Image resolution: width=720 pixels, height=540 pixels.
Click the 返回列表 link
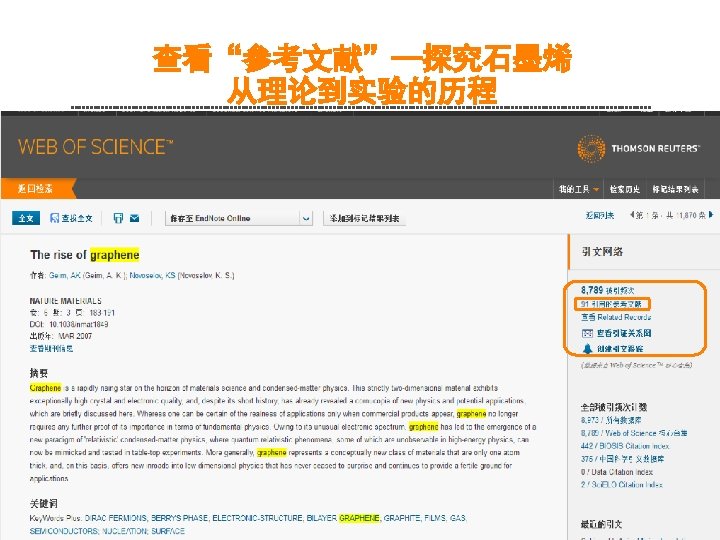(x=600, y=215)
